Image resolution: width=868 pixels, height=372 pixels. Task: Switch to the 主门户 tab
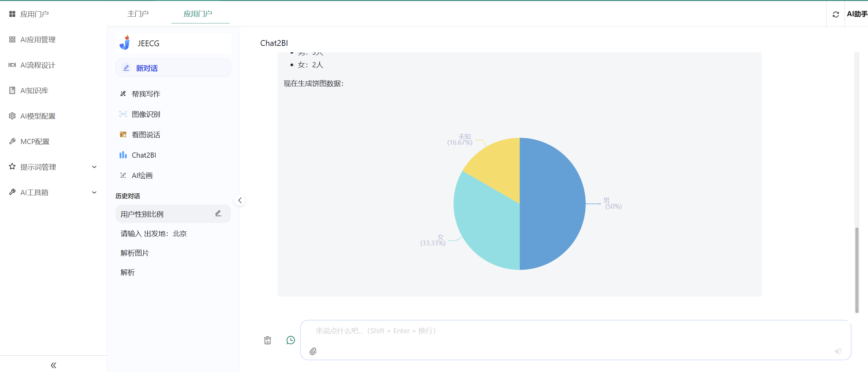pyautogui.click(x=138, y=14)
